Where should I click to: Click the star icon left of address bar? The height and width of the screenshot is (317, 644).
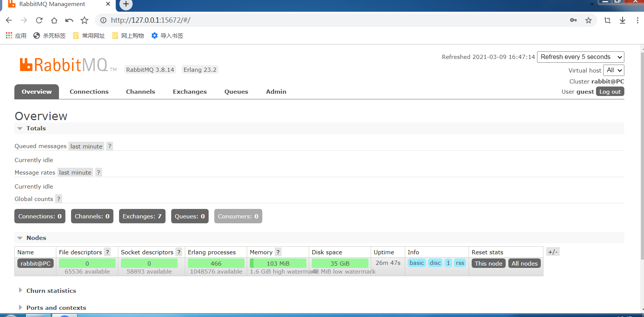85,20
